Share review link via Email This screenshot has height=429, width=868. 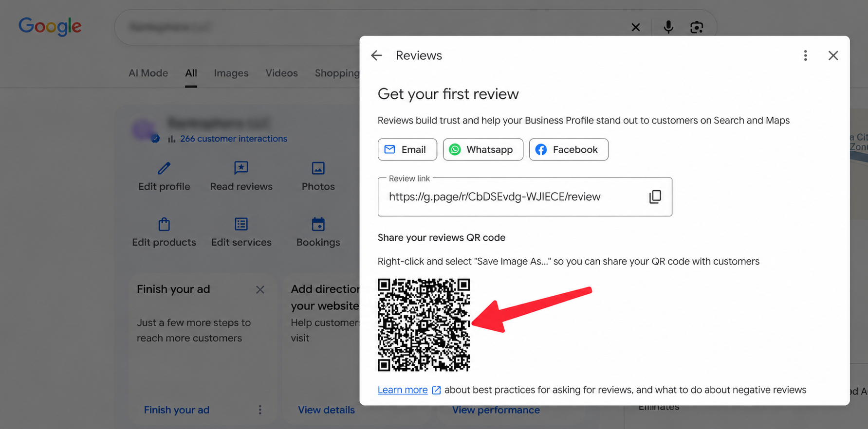click(x=407, y=149)
